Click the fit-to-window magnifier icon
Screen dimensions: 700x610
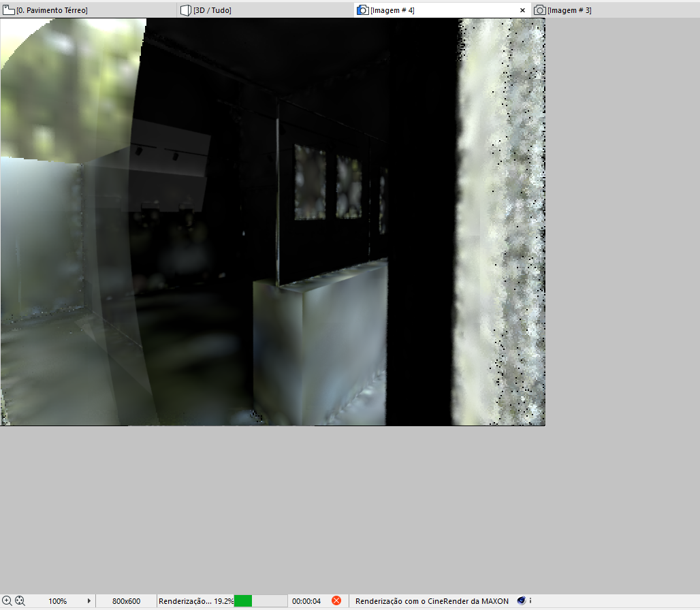tap(20, 600)
